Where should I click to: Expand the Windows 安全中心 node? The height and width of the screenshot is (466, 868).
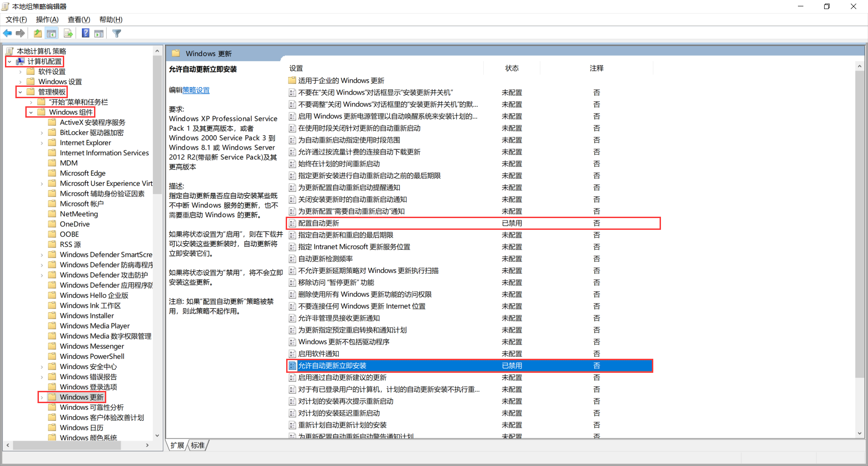(x=41, y=366)
